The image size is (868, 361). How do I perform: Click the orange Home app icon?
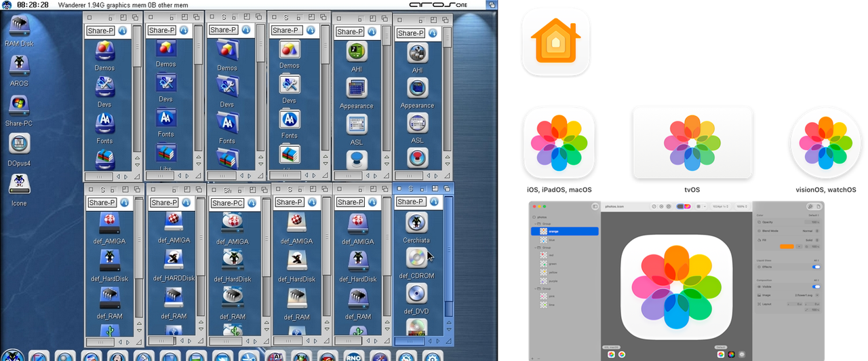click(555, 41)
